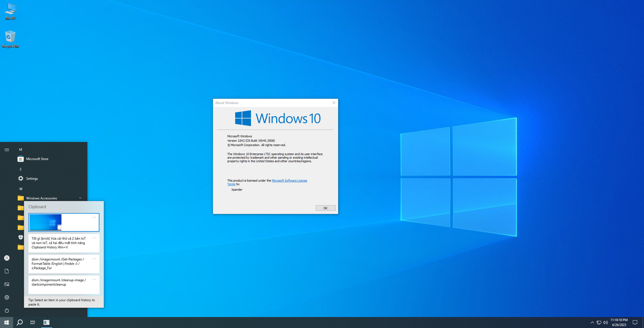Open options for screenshot clipboard item
644x328 pixels.
click(94, 217)
